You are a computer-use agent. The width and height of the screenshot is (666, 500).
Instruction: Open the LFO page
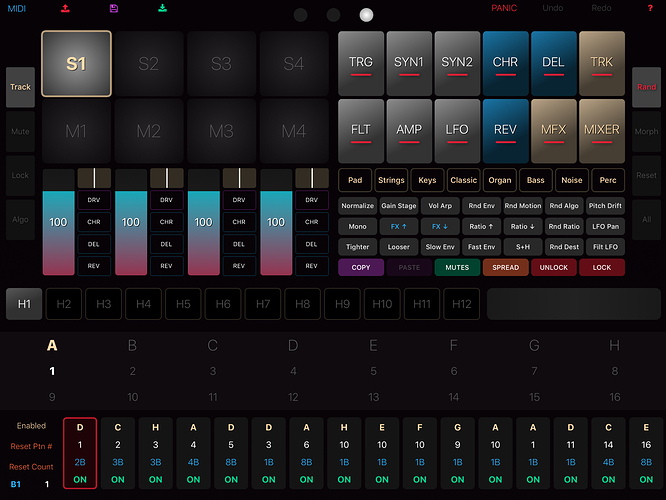tap(457, 131)
